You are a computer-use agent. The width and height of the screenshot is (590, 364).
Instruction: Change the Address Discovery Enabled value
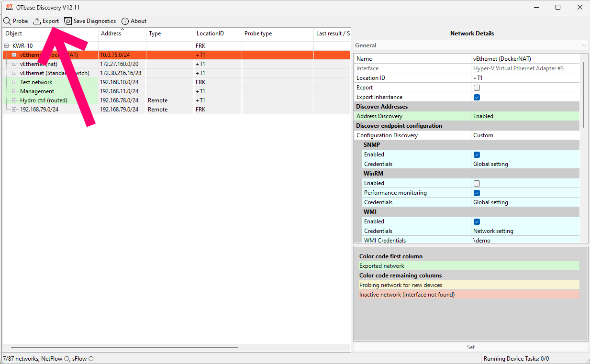pyautogui.click(x=525, y=116)
